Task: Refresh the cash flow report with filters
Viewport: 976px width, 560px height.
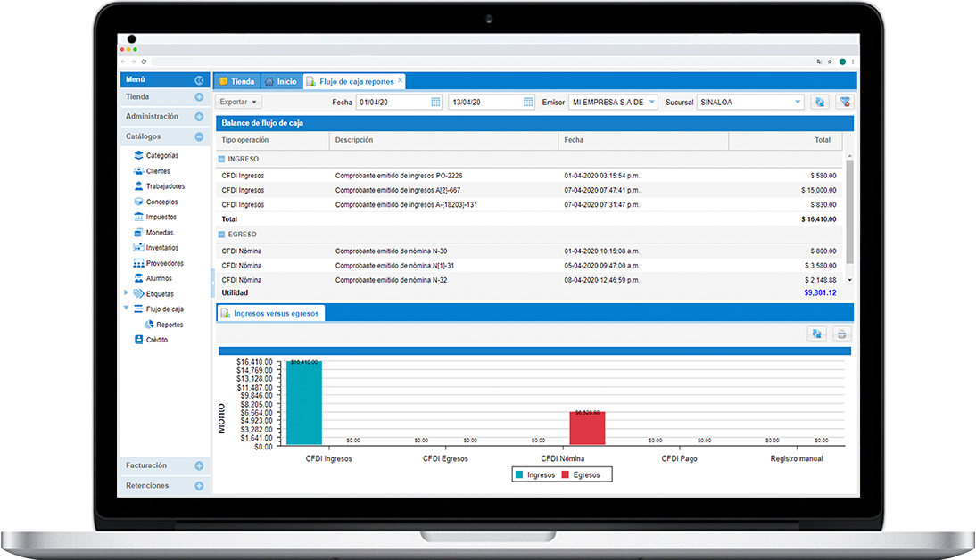Action: [x=818, y=103]
